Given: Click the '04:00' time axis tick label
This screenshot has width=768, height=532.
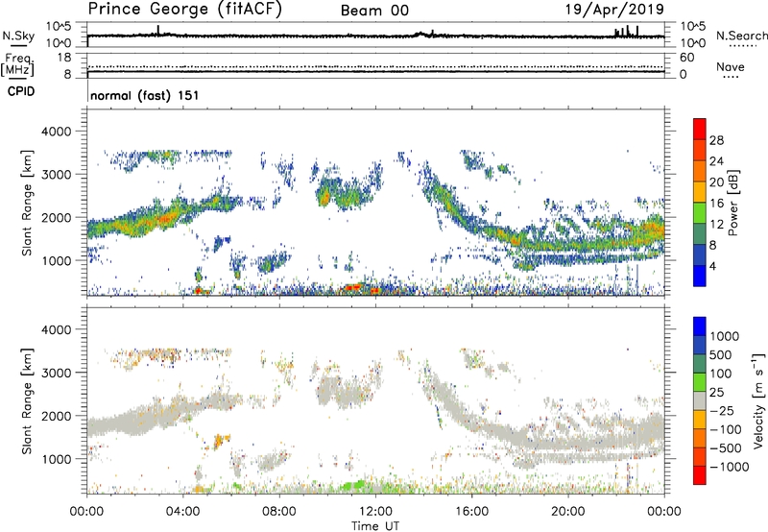Looking at the screenshot, I should pos(183,512).
